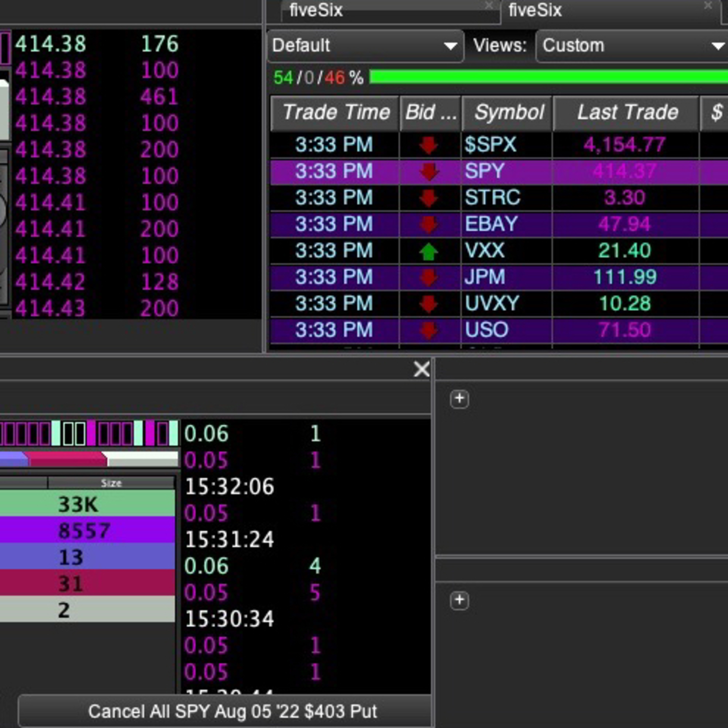728x728 pixels.
Task: Click the green 54/0/46% sentiment bar
Action: 549,77
